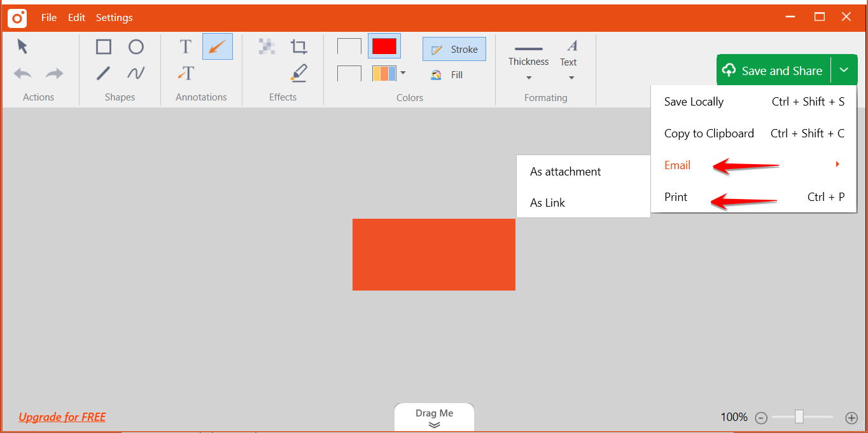Pick the red color swatch
The height and width of the screenshot is (433, 868).
pyautogui.click(x=384, y=46)
